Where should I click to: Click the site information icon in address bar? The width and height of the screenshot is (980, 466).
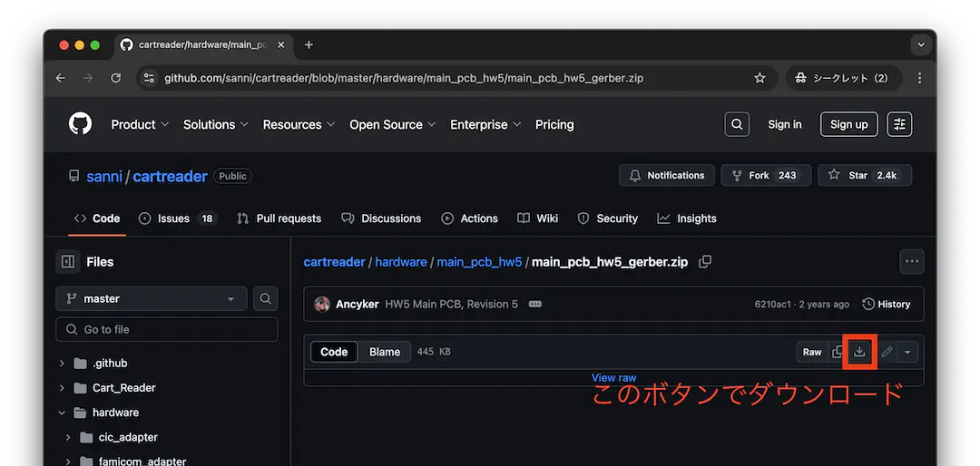149,78
